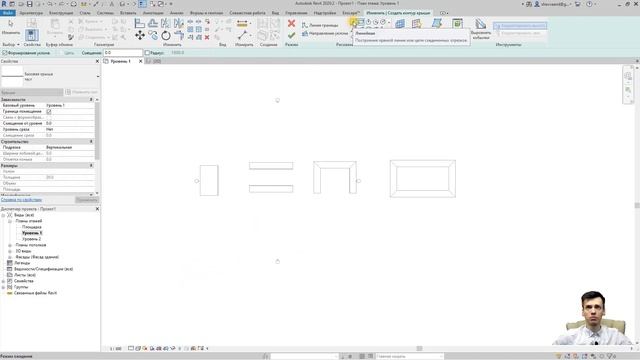Viewport: 640px width, 360px height.
Task: Select the Measure Between Two References tool
Action: click(x=242, y=36)
